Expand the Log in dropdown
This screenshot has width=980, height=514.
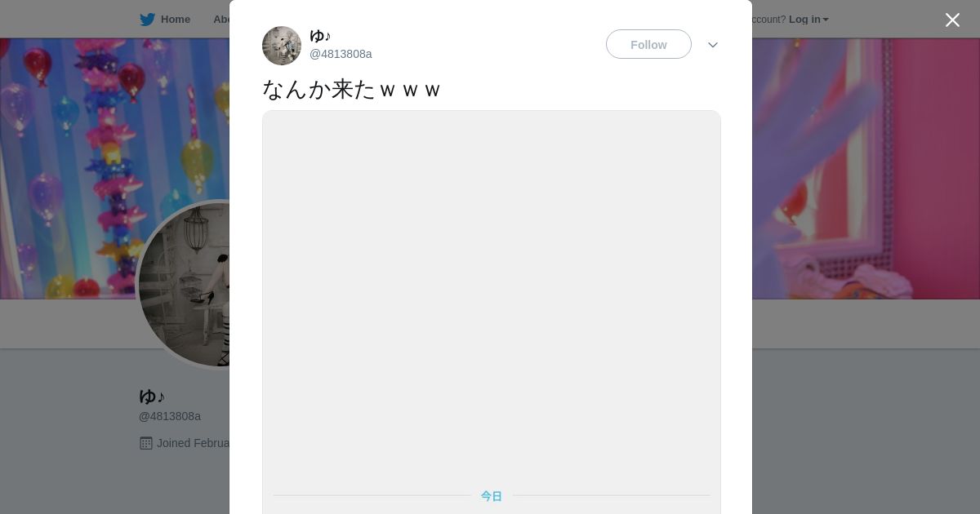coord(808,20)
